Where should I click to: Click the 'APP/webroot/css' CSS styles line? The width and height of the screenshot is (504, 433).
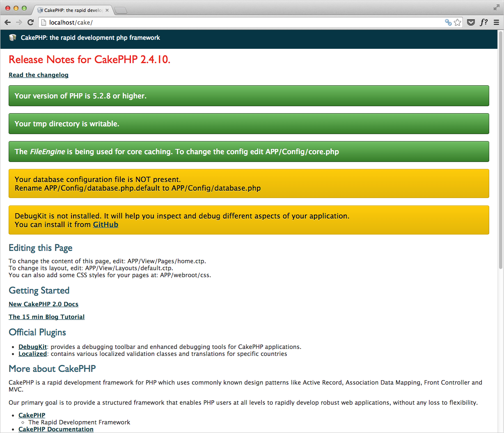110,275
